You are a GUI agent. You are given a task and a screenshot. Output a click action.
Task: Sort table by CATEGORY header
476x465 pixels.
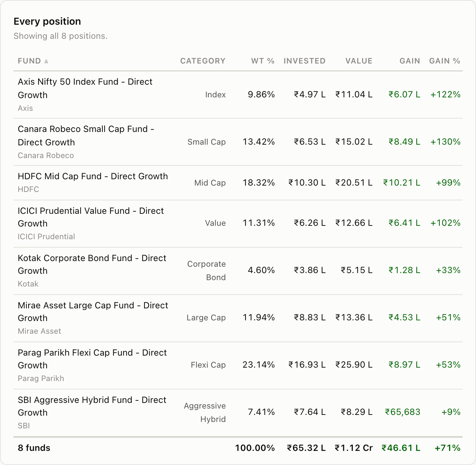point(203,61)
